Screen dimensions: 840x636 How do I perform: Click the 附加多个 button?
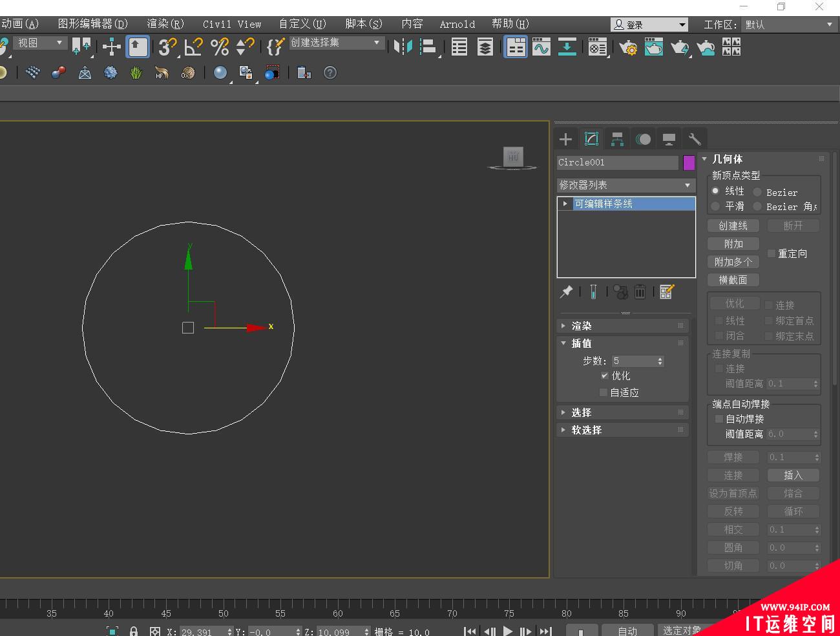[x=733, y=262]
